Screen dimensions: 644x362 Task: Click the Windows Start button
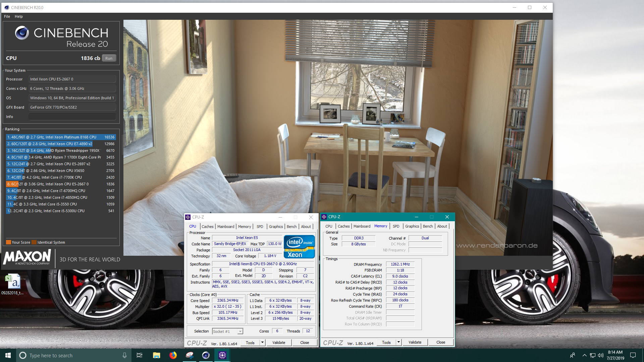coord(8,355)
